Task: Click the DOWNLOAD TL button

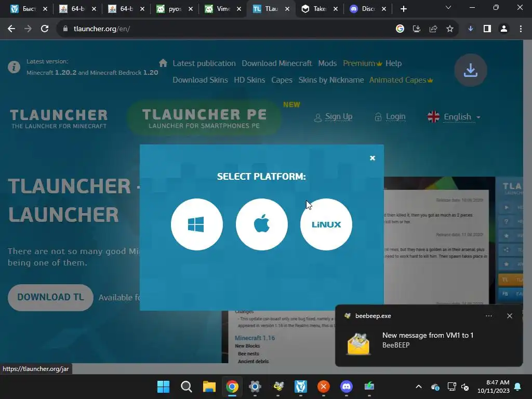Action: pos(50,297)
